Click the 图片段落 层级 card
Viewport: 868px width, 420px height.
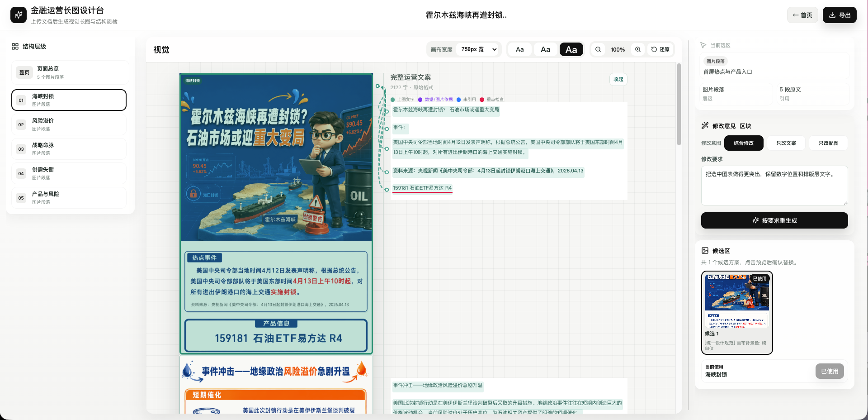coord(735,94)
